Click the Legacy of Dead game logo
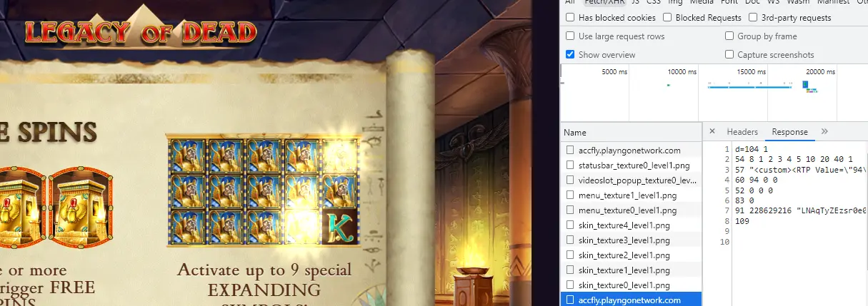Screen dimensions: 868x306 [x=140, y=30]
